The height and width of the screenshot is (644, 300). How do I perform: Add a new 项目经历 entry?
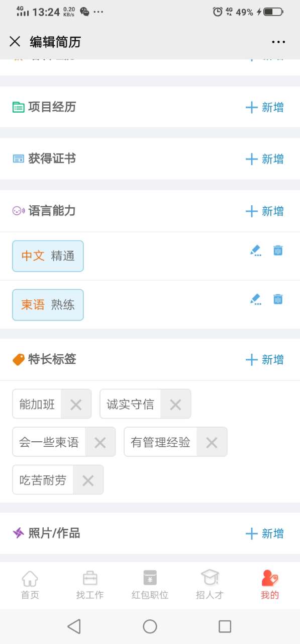(x=265, y=107)
